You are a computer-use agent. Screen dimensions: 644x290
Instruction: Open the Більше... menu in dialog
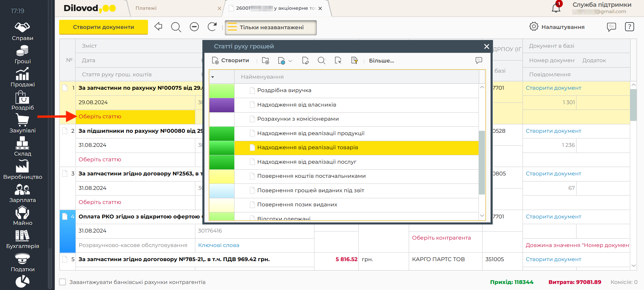[381, 61]
